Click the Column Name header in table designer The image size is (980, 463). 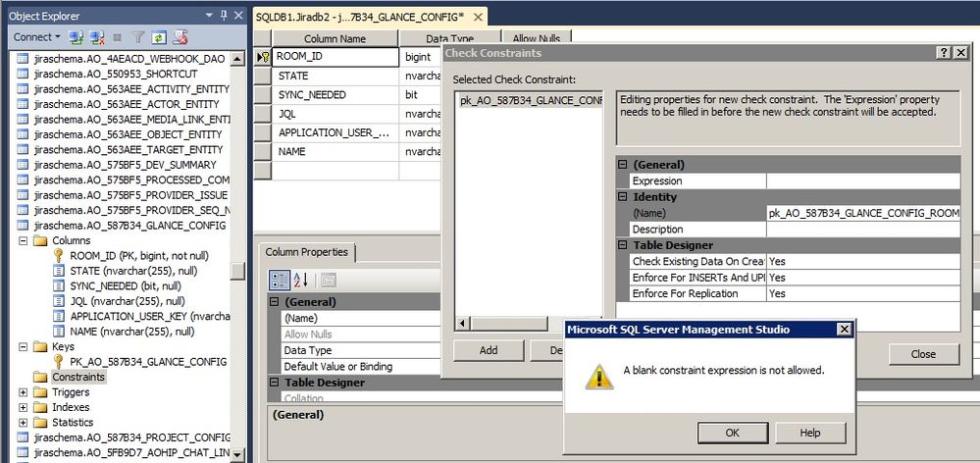[x=335, y=38]
